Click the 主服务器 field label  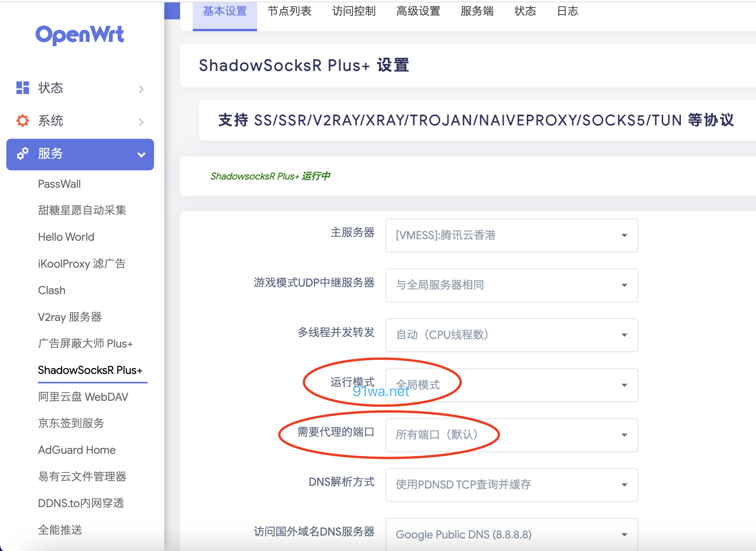pyautogui.click(x=352, y=232)
